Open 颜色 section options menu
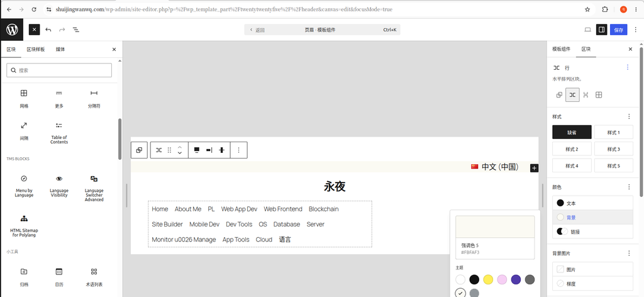This screenshot has width=644, height=297. tap(629, 187)
